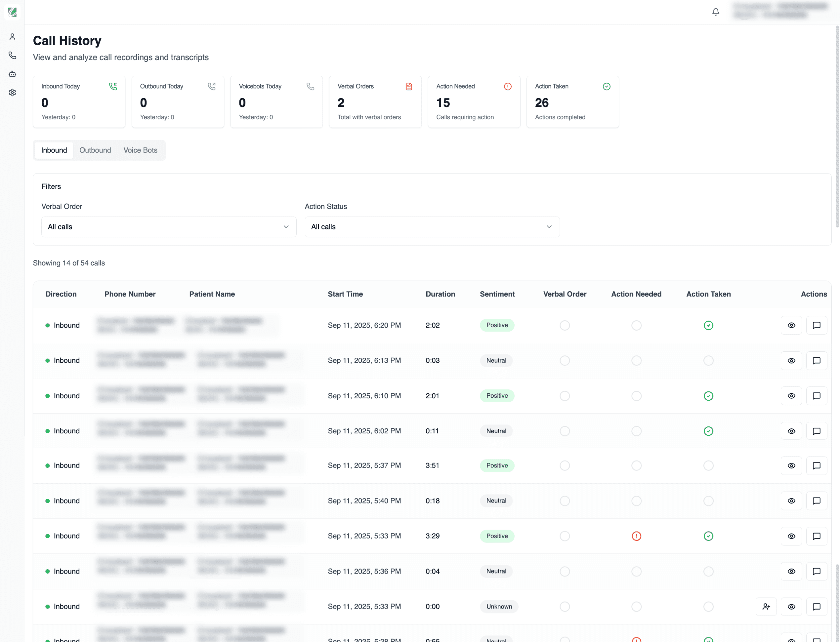Click the Phone Number column header

(130, 294)
